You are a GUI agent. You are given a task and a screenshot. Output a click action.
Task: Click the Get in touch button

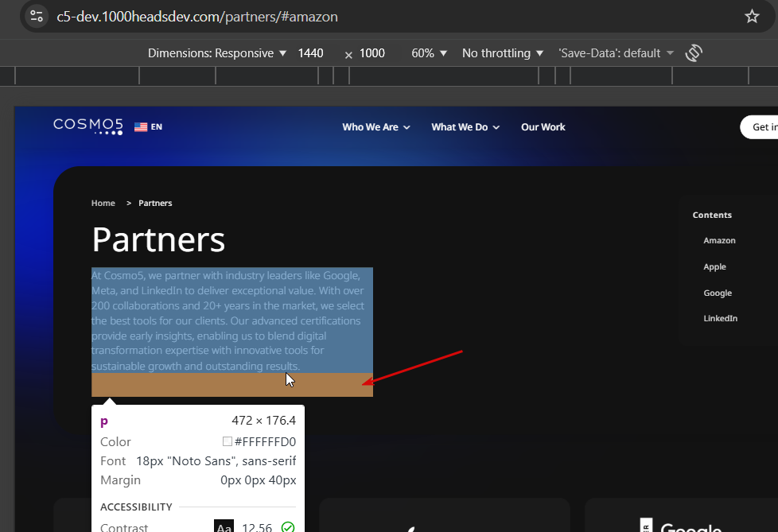click(x=760, y=127)
